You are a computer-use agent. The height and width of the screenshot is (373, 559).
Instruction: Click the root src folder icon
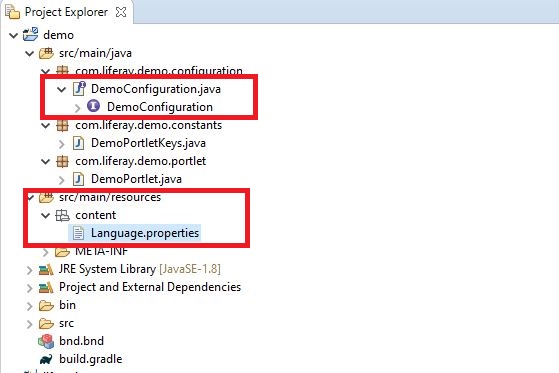pyautogui.click(x=46, y=324)
